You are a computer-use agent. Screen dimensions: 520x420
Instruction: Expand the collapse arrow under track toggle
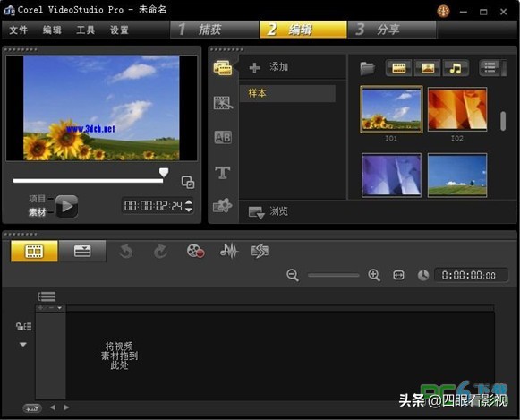click(23, 345)
